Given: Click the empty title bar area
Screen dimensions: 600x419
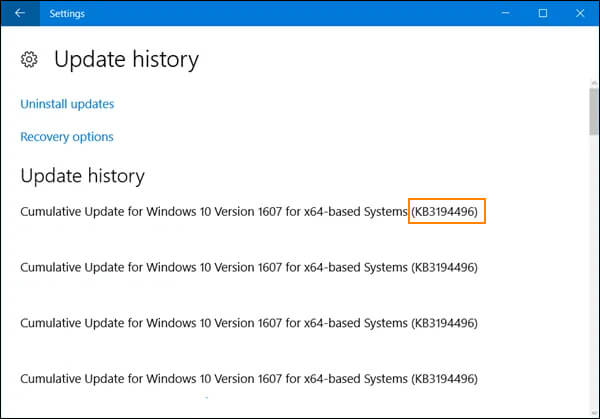Looking at the screenshot, I should [280, 14].
